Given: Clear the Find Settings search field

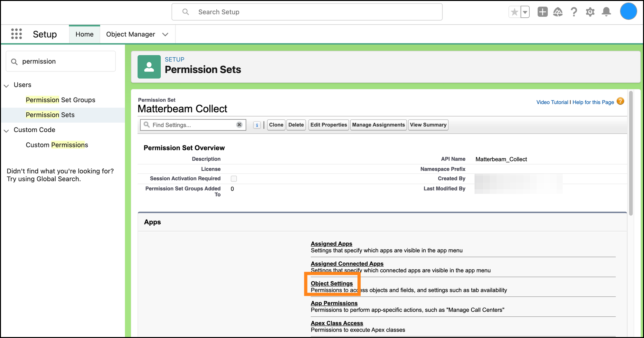Looking at the screenshot, I should 239,125.
